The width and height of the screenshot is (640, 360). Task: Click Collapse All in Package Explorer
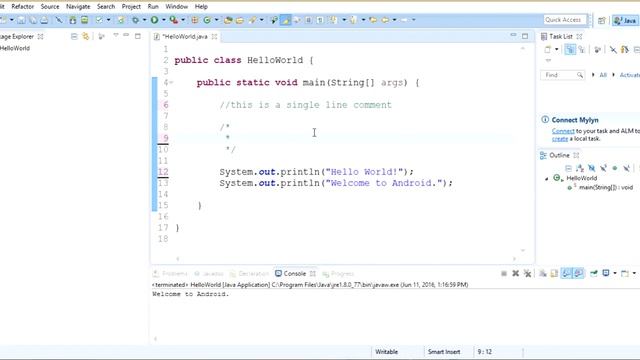(74, 36)
